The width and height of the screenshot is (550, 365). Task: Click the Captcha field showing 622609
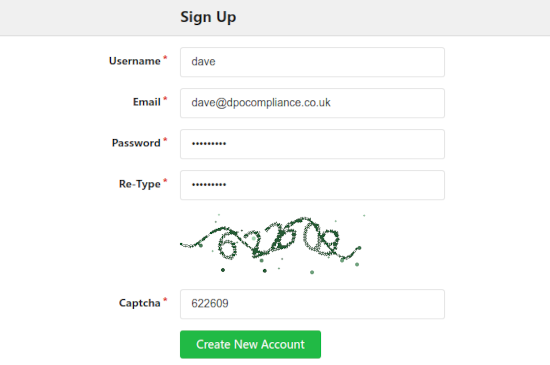pos(312,304)
